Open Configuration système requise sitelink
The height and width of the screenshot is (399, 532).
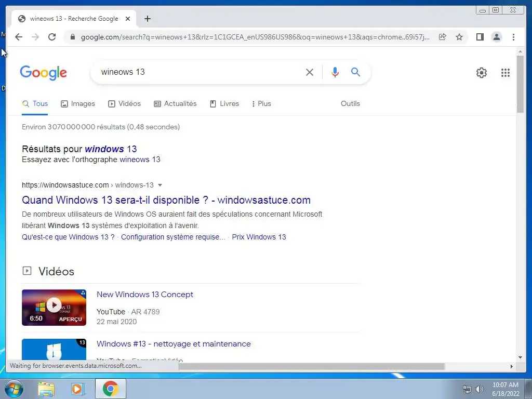click(x=173, y=237)
